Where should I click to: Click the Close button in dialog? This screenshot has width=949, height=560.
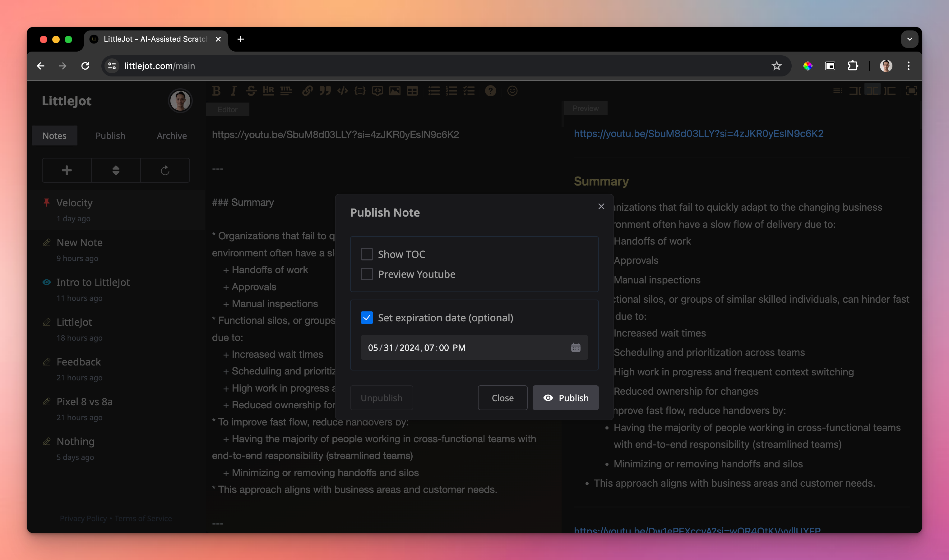click(x=502, y=398)
